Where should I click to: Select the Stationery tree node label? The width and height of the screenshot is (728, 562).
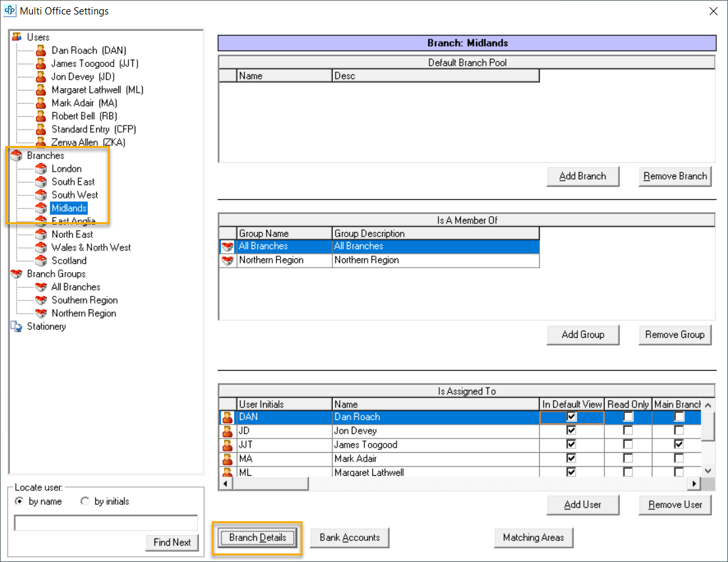coord(47,326)
